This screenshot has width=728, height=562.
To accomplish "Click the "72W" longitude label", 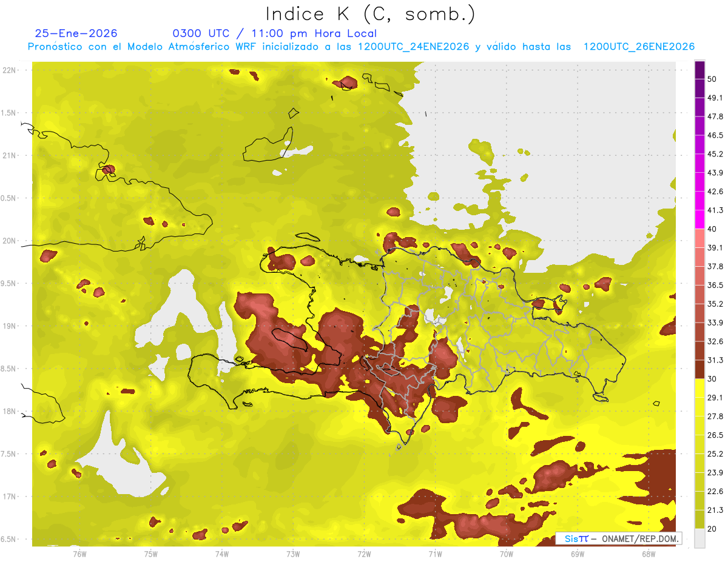I will 364,554.
